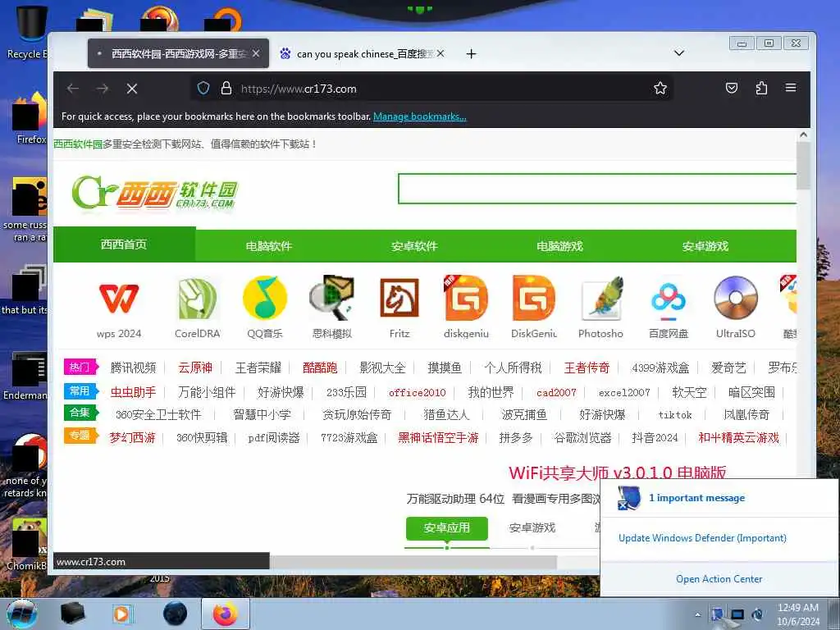
Task: Open the diskgenius icon with red ribbon
Action: [x=466, y=298]
